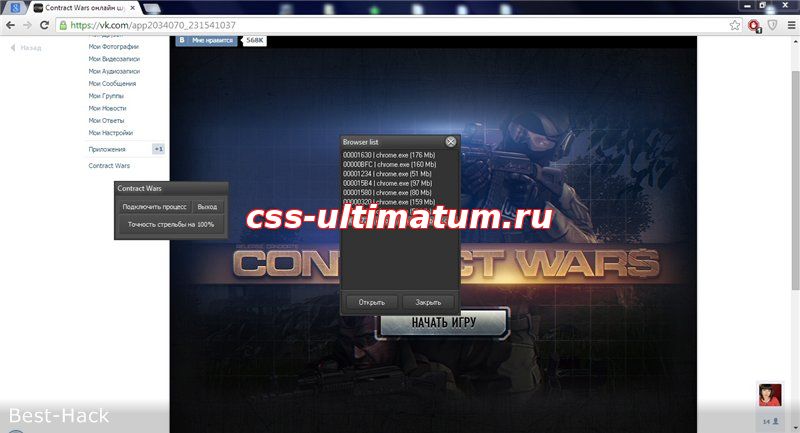Image resolution: width=800 pixels, height=433 pixels.
Task: Click the 14 friends online counter
Action: pyautogui.click(x=770, y=421)
